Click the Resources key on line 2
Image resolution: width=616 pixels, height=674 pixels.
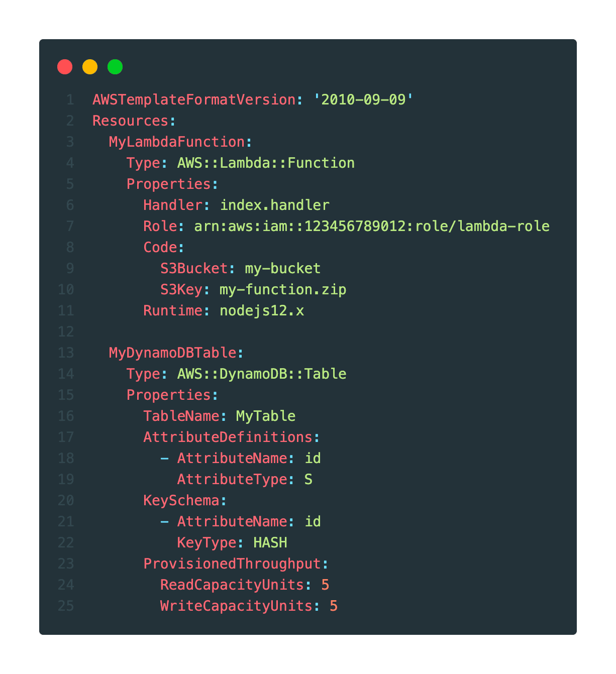point(131,121)
